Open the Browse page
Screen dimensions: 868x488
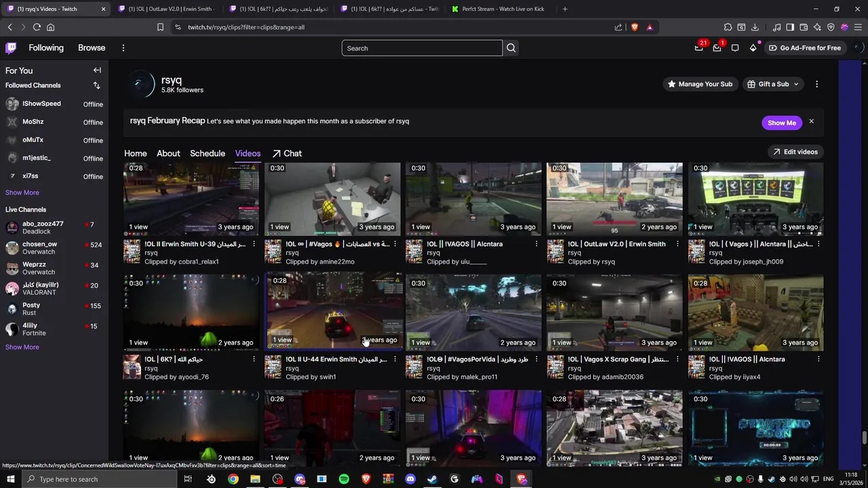[92, 48]
